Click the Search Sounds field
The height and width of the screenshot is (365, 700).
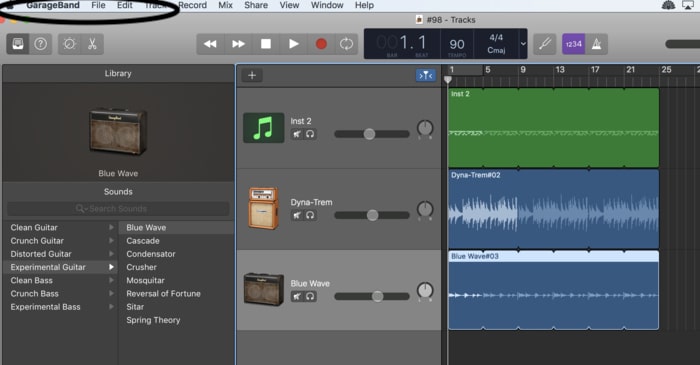click(118, 208)
